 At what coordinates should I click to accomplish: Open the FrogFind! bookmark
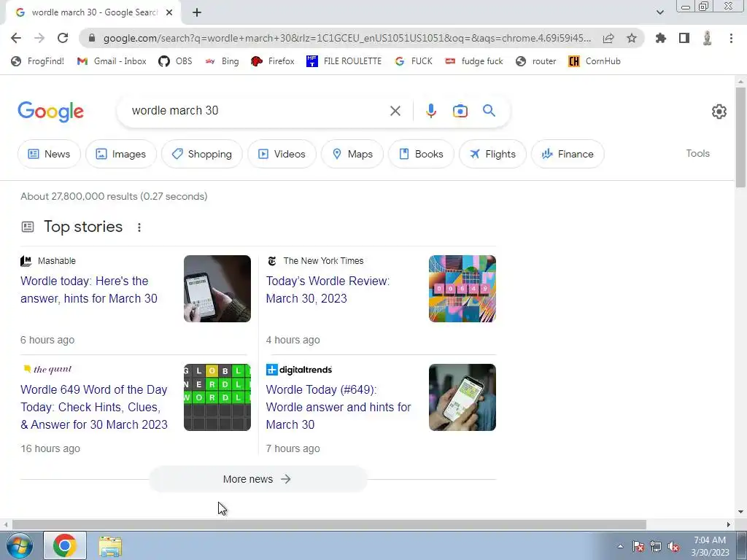point(37,61)
